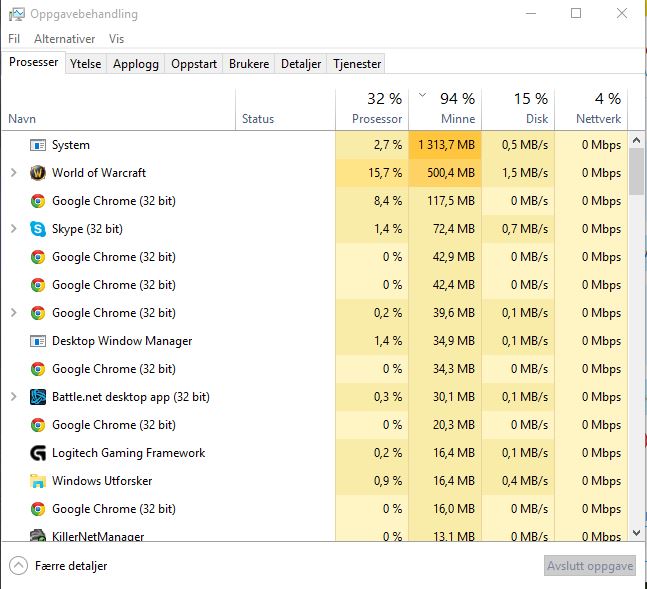Click the Task Manager title bar icon
This screenshot has width=647, height=589.
pyautogui.click(x=17, y=14)
